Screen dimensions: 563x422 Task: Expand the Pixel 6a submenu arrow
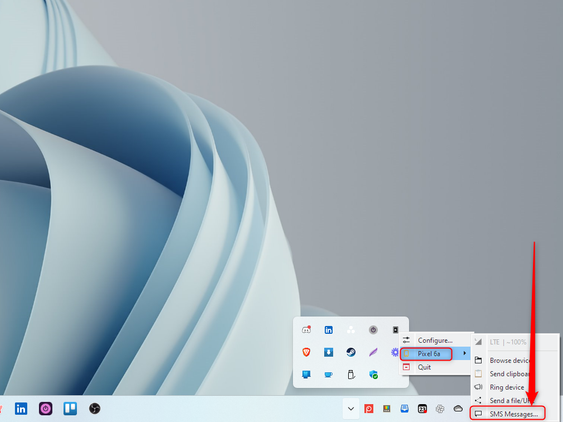click(464, 353)
